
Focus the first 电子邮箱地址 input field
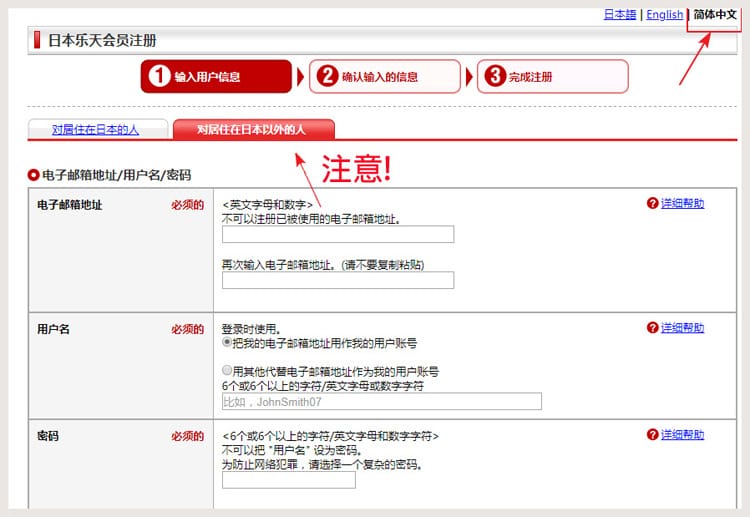pos(338,234)
